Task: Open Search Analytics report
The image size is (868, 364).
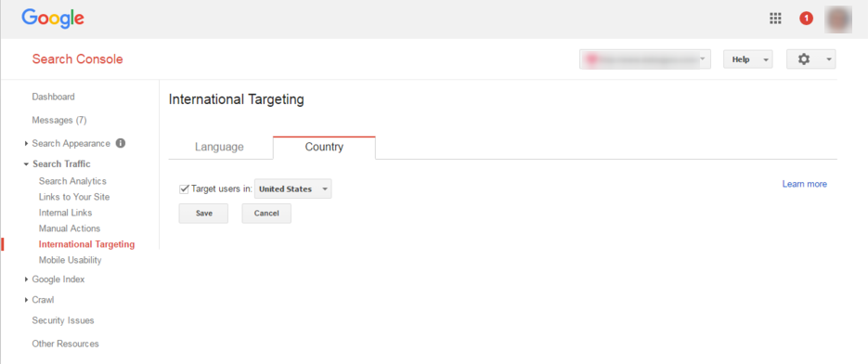Action: pyautogui.click(x=72, y=181)
